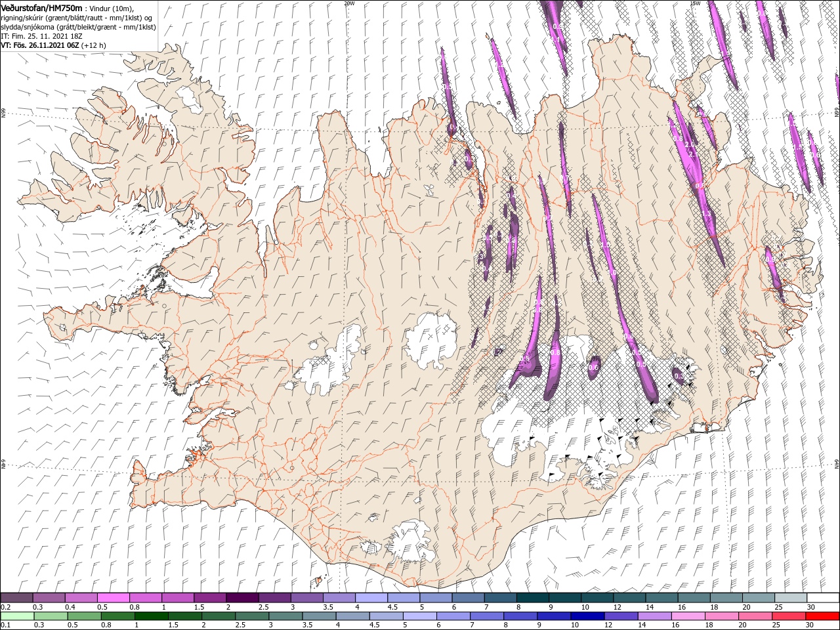This screenshot has width=840, height=630.
Task: Click top legend swatch between 6 and 7
Action: point(468,598)
